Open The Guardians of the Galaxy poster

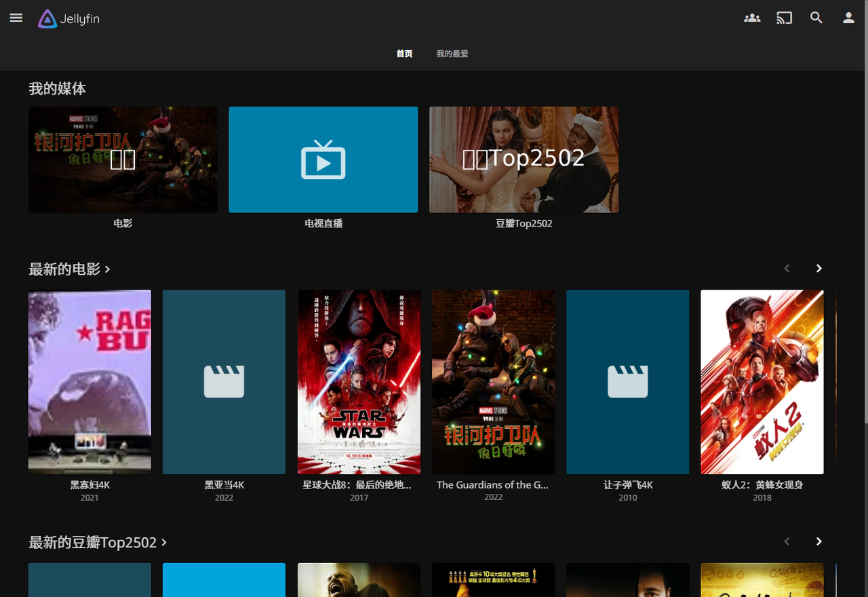tap(493, 382)
